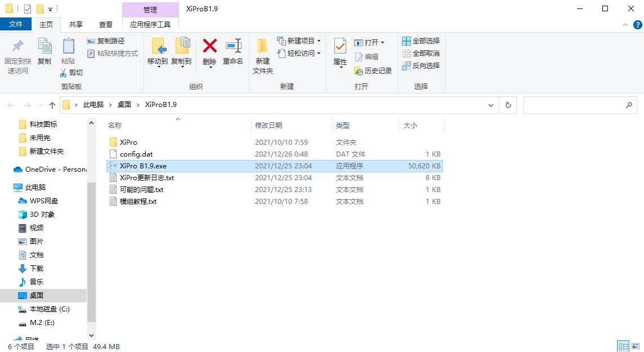Click 全部取消 (Select none)

pos(421,54)
